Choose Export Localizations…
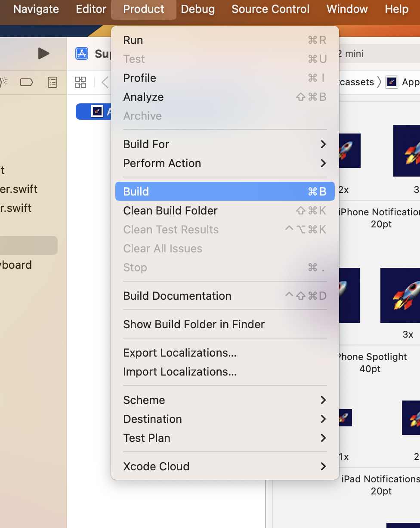This screenshot has height=528, width=420. [225, 353]
